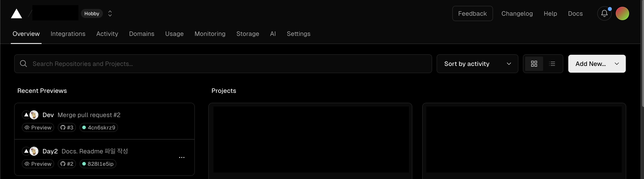644x179 pixels.
Task: Click the search magnifier icon
Action: 23,64
